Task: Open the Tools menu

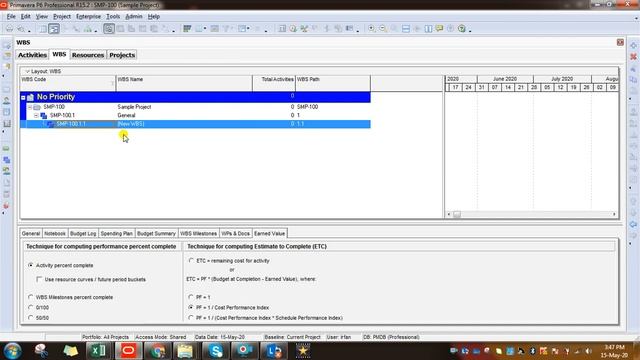Action: click(113, 17)
